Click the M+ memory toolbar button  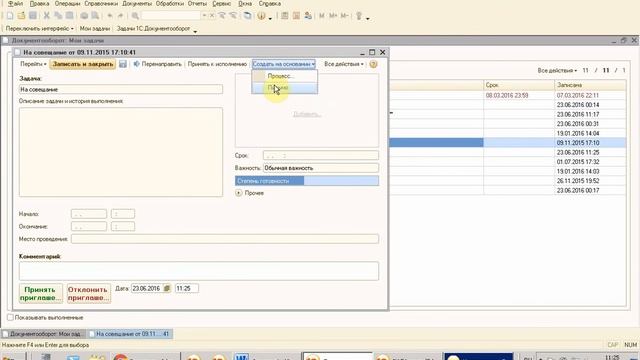[x=333, y=16]
